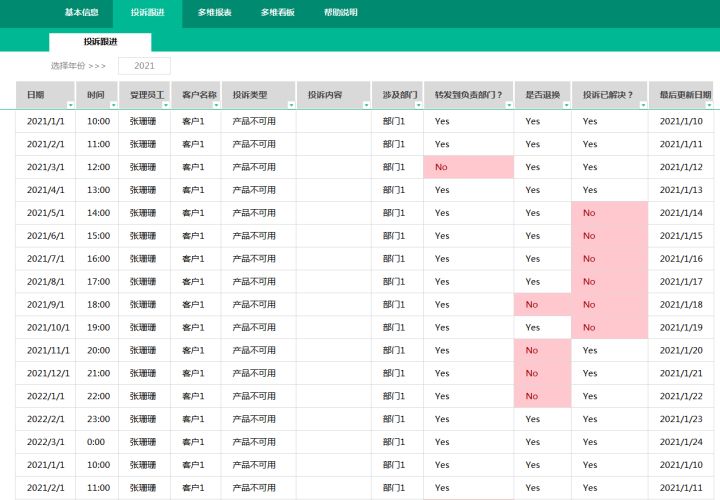This screenshot has height=500, width=720.
Task: Select the empty 投诉内容 cell in the 2021/4/1 row
Action: tap(334, 190)
